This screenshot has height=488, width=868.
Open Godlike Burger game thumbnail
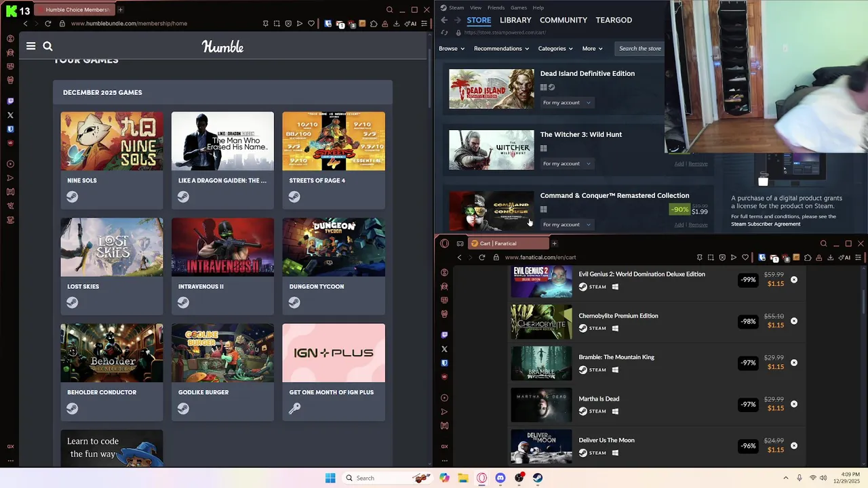pos(222,352)
